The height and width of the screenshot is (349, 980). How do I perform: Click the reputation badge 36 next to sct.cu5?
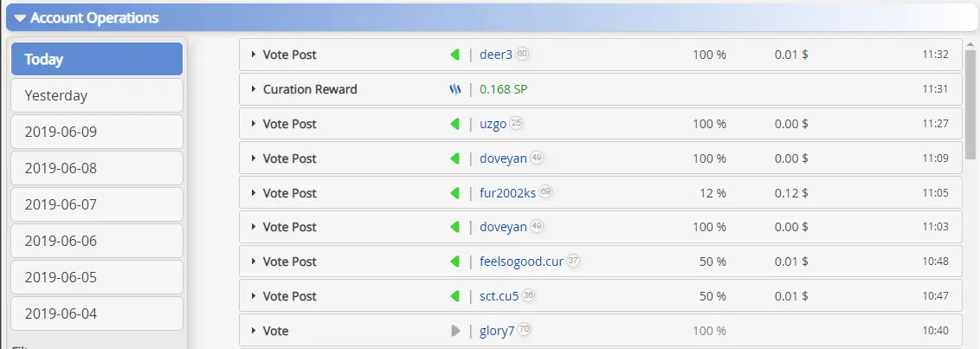(x=528, y=294)
